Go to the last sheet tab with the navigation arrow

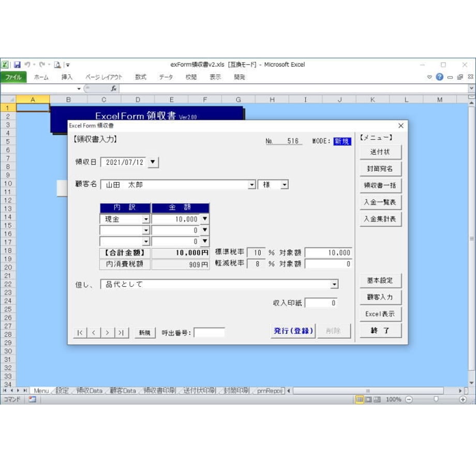(25, 391)
